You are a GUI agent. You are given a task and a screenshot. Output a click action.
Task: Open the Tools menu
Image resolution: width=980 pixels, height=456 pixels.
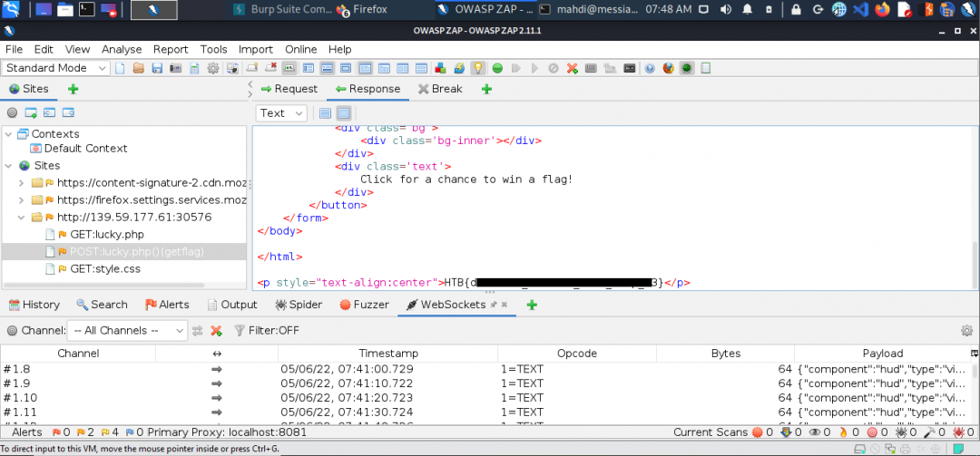tap(214, 49)
